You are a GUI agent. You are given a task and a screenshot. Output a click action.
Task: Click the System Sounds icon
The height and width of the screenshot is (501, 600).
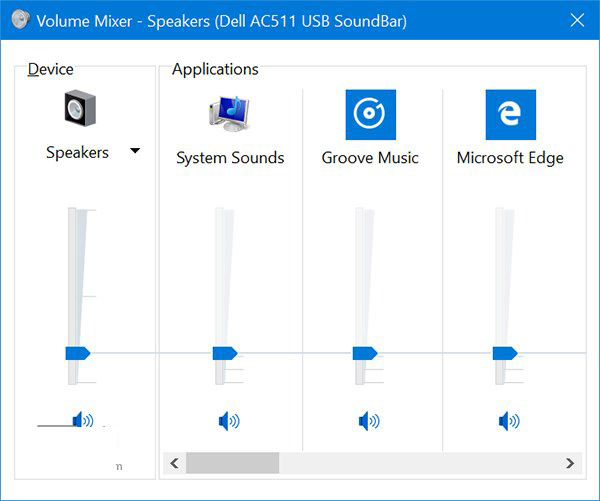point(230,114)
